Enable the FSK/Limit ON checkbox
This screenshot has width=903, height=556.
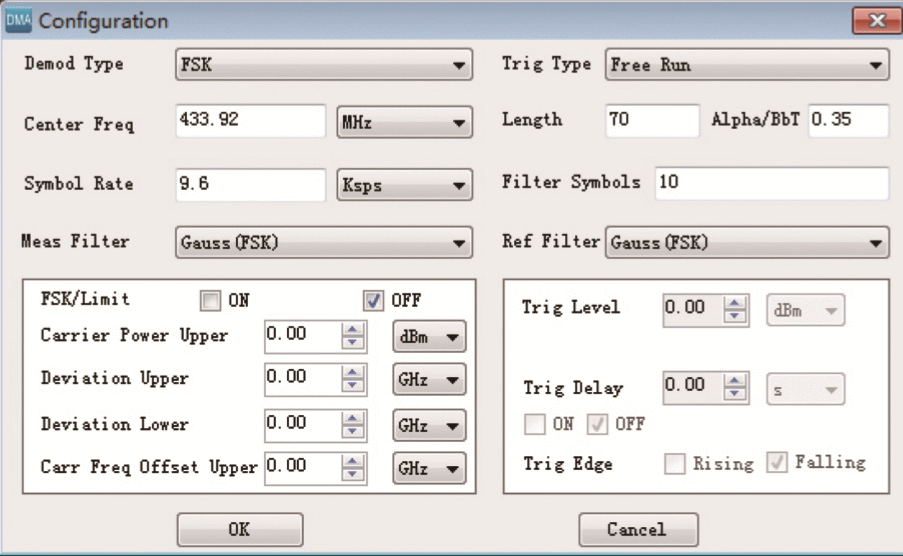point(210,300)
